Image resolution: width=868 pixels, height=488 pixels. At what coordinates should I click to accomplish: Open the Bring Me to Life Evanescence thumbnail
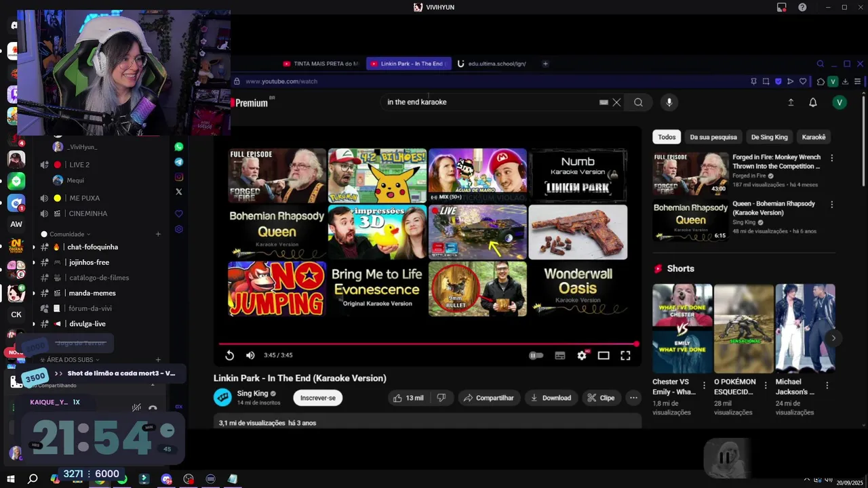(x=377, y=289)
